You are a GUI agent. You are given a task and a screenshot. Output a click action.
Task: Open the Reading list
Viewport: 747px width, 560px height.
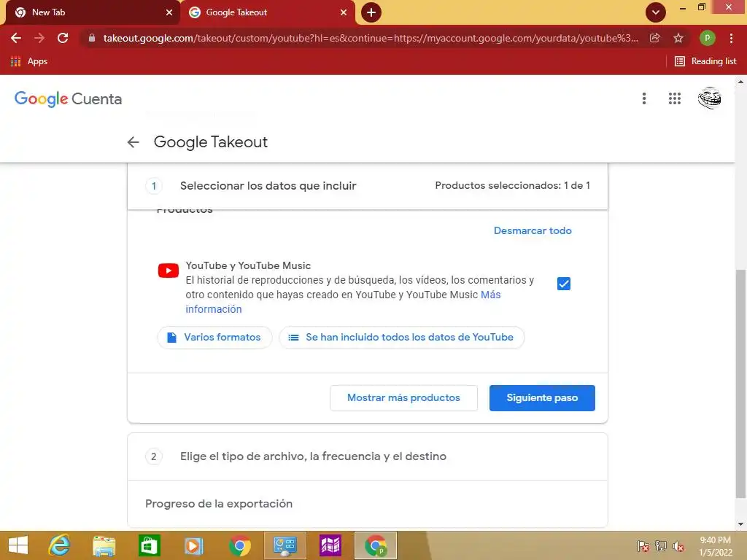pyautogui.click(x=705, y=61)
